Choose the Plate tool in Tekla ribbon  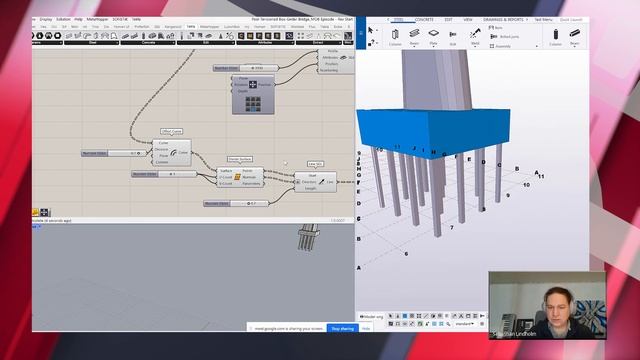pyautogui.click(x=433, y=36)
